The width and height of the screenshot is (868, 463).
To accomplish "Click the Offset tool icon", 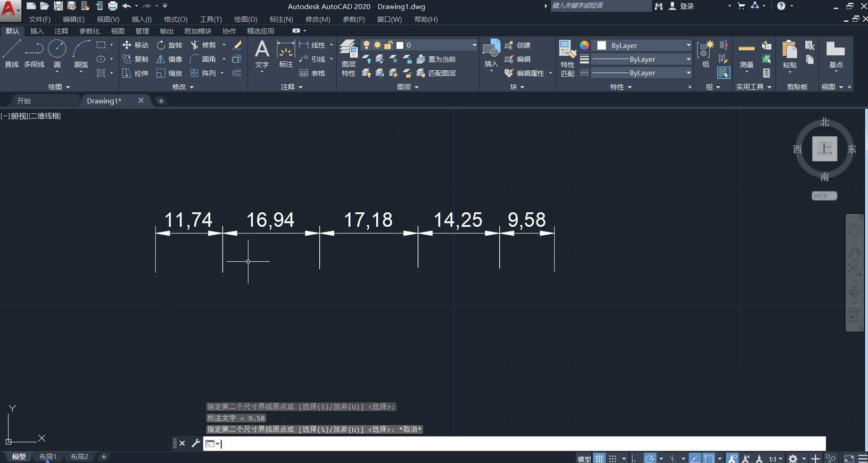I will pos(237,73).
